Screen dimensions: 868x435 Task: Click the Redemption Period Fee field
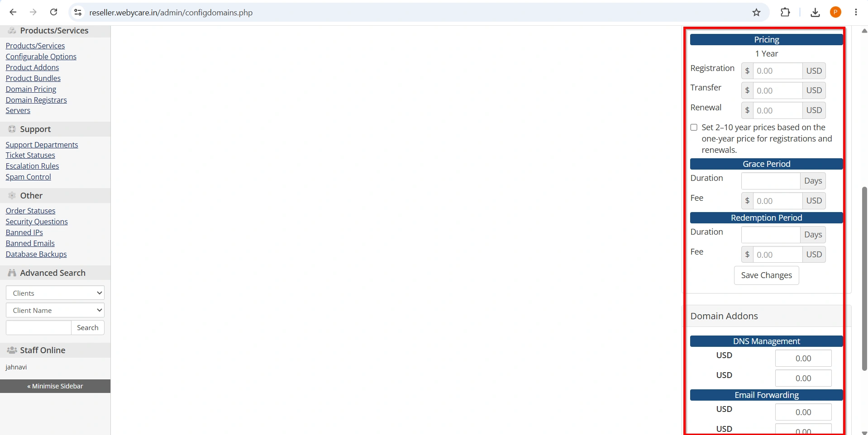point(777,255)
